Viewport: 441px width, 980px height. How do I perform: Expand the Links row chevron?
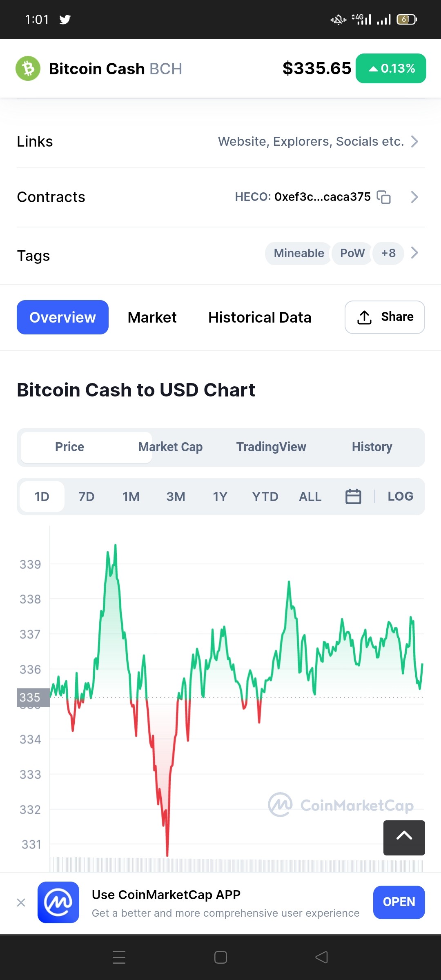(x=414, y=142)
